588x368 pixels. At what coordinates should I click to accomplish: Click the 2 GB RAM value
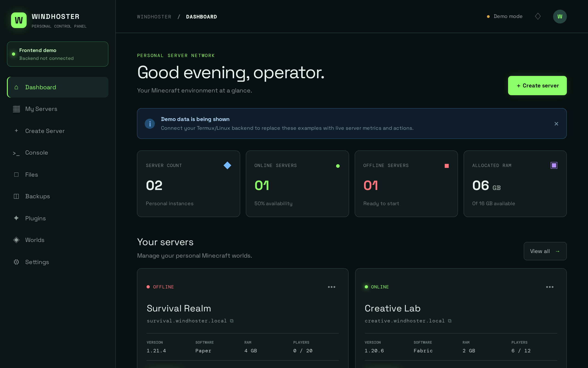click(x=469, y=351)
